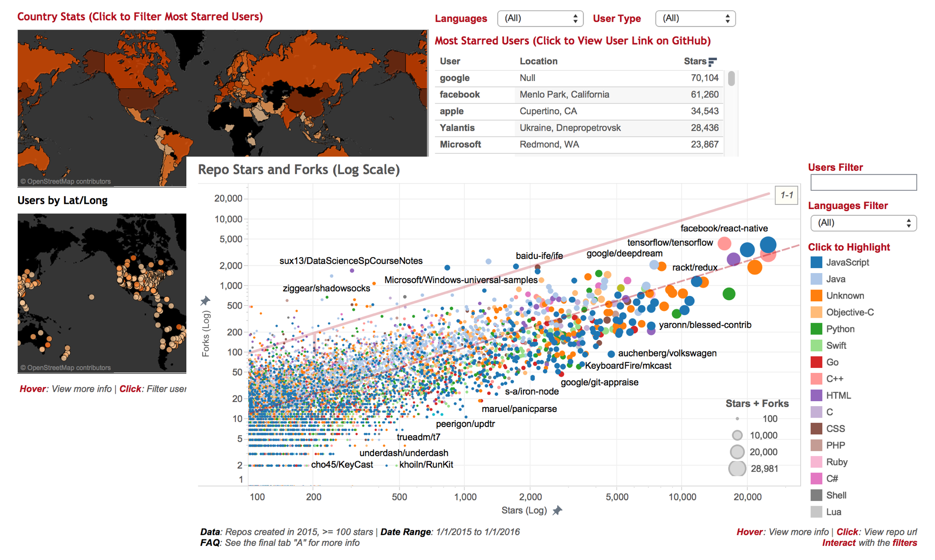Click the Stars column sort icon
Screen dimensions: 935x560
713,61
